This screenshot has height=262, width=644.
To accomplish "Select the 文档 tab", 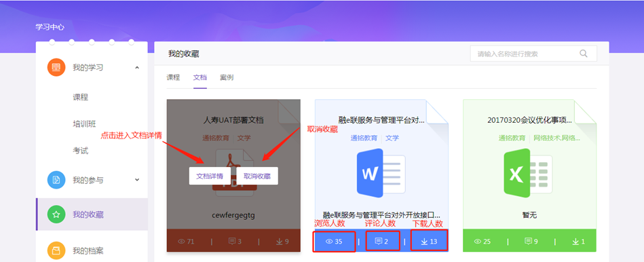I will point(200,77).
